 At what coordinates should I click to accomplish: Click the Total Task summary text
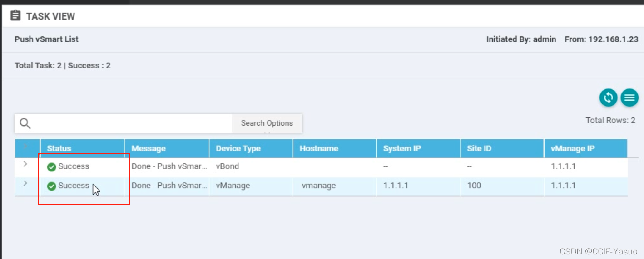63,66
